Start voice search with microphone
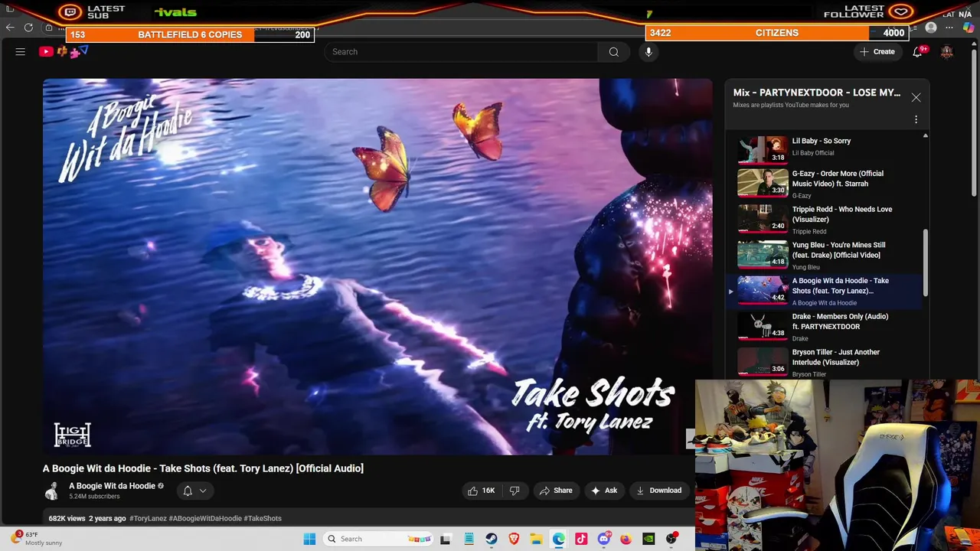This screenshot has height=551, width=980. pyautogui.click(x=648, y=52)
